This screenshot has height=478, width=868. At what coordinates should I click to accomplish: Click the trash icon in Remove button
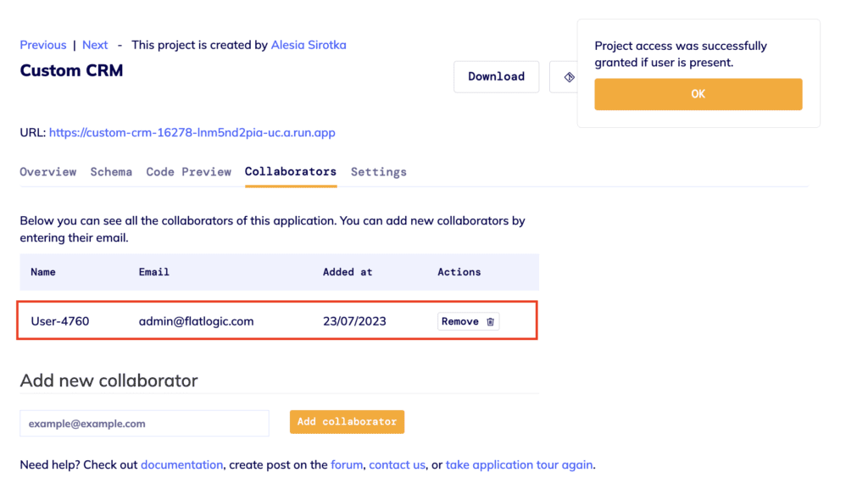pos(490,321)
